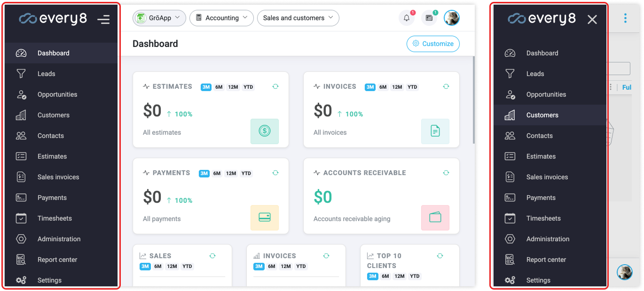Switch Estimates card to 6M period
This screenshot has height=291, width=644.
pos(219,87)
